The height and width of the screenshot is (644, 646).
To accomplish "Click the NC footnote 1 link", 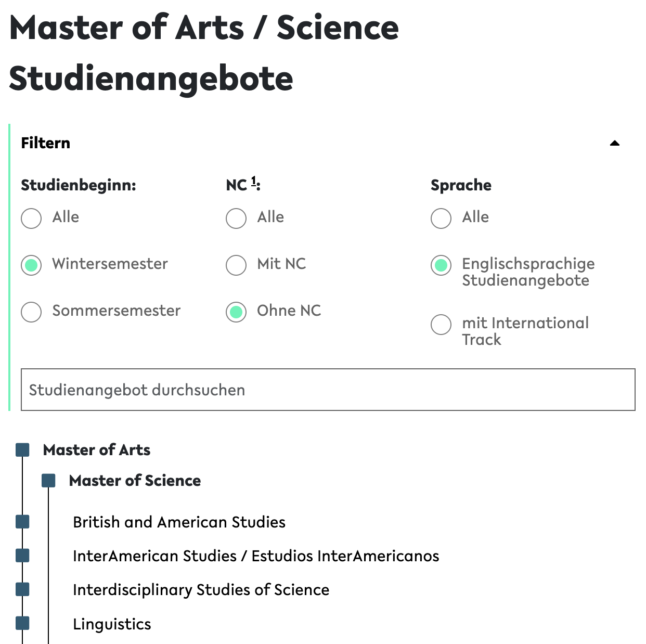I will (254, 181).
